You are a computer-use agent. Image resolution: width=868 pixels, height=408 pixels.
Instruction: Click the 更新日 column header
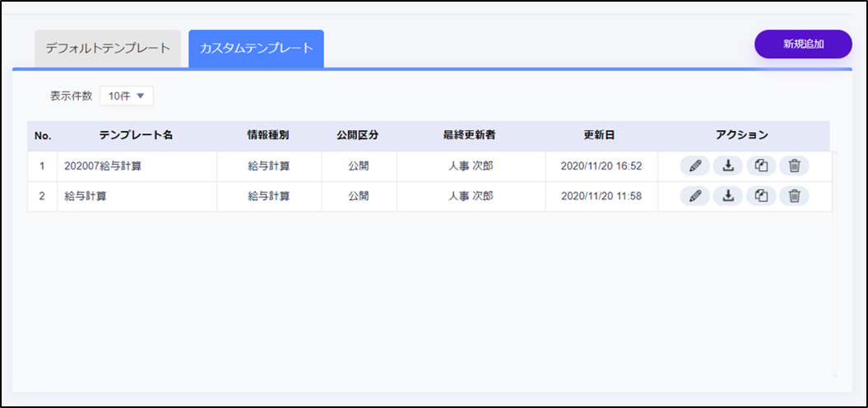click(x=601, y=136)
